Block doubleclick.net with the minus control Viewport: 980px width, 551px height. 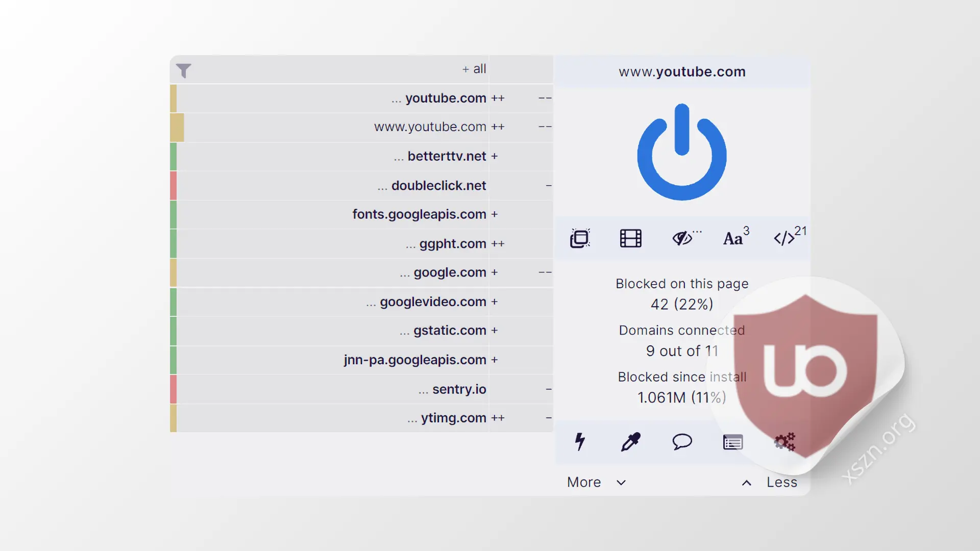[x=548, y=185]
